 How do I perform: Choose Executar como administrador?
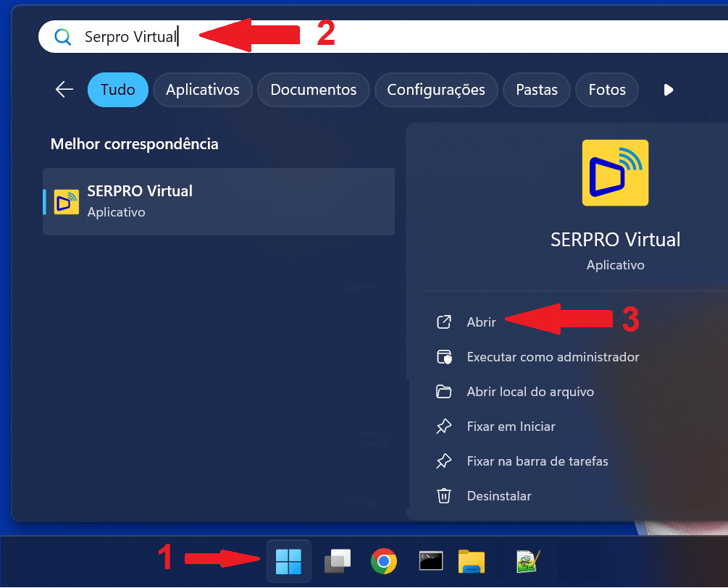pyautogui.click(x=553, y=357)
